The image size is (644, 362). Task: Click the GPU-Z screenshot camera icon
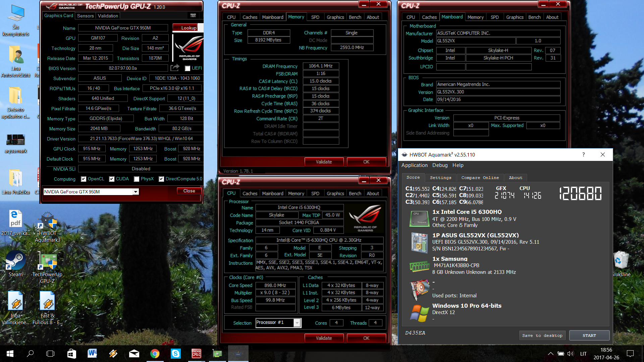[x=193, y=15]
